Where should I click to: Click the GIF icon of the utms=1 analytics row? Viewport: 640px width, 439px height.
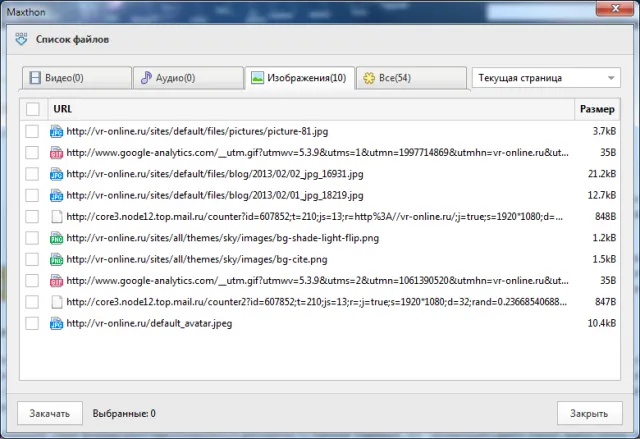click(56, 153)
